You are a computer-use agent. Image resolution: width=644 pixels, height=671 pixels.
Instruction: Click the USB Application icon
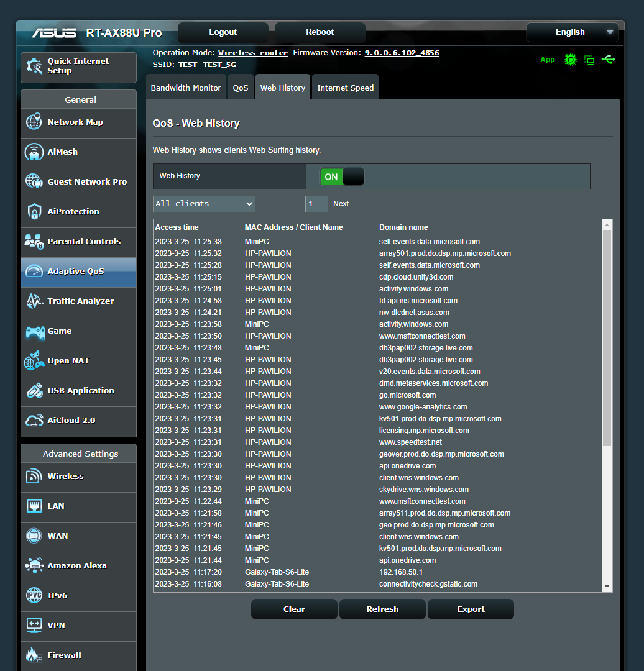pyautogui.click(x=34, y=391)
